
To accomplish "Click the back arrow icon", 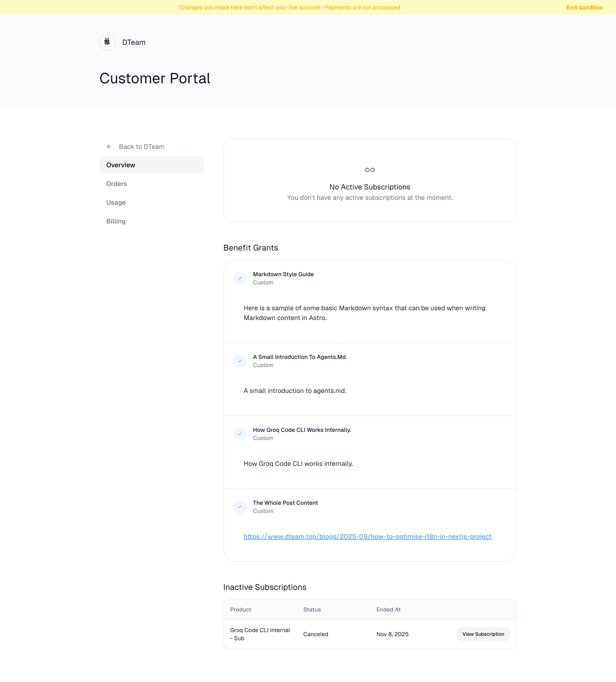I will click(109, 146).
